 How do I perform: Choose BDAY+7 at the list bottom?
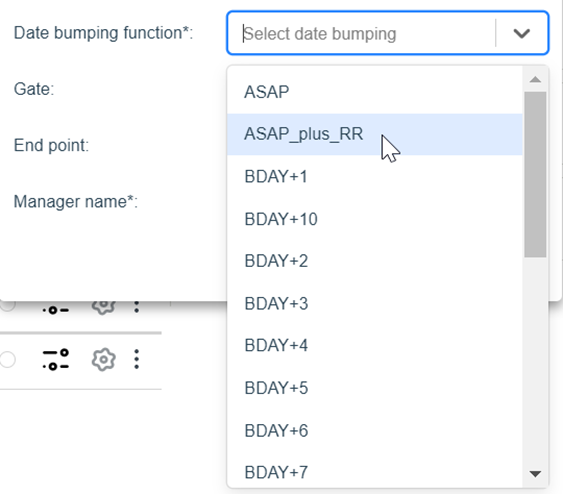[375, 472]
